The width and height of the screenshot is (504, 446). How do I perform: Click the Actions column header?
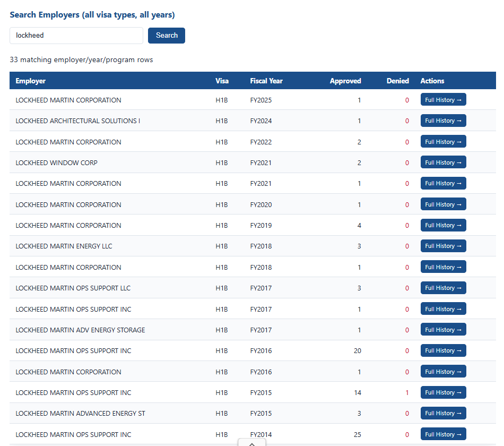432,81
